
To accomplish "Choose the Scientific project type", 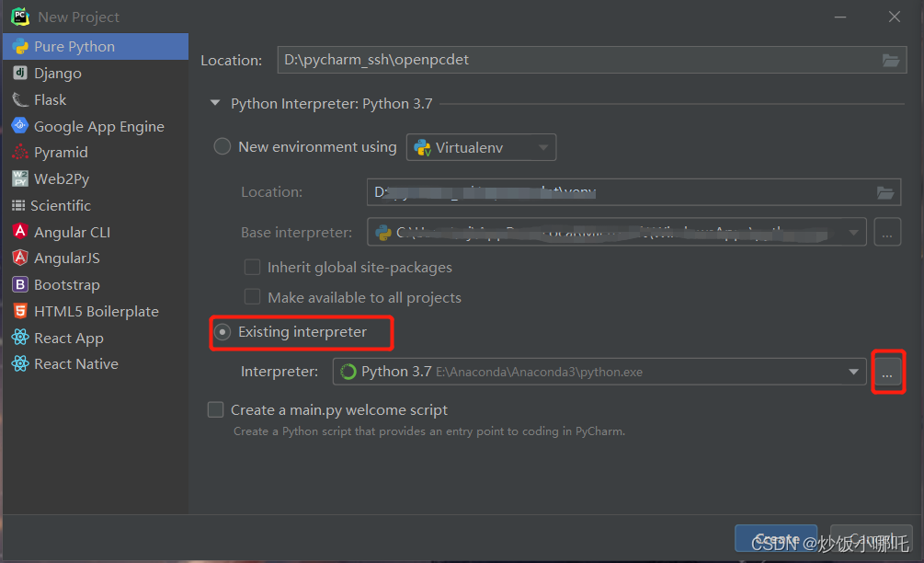I will click(96, 205).
